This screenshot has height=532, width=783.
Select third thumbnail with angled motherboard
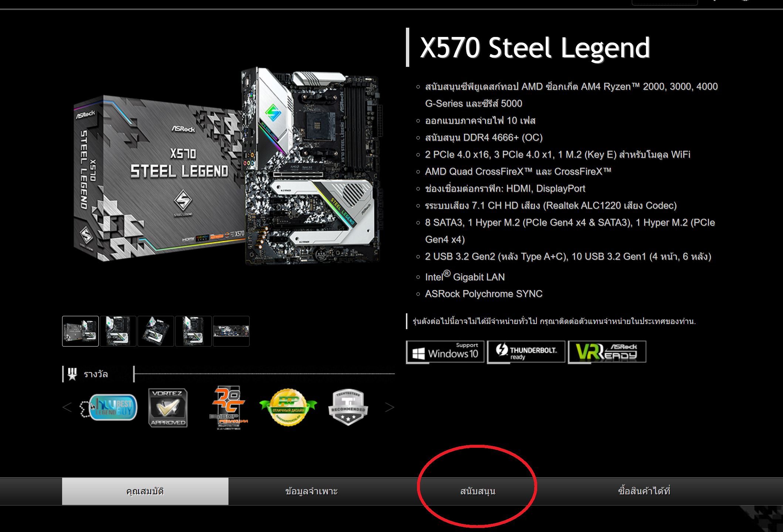[x=156, y=331]
